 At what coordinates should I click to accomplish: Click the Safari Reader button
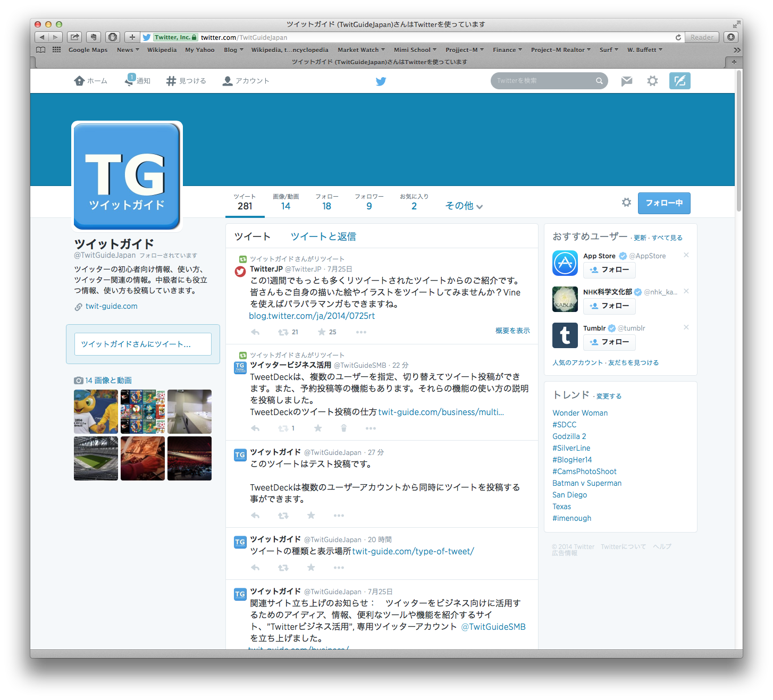pos(702,37)
